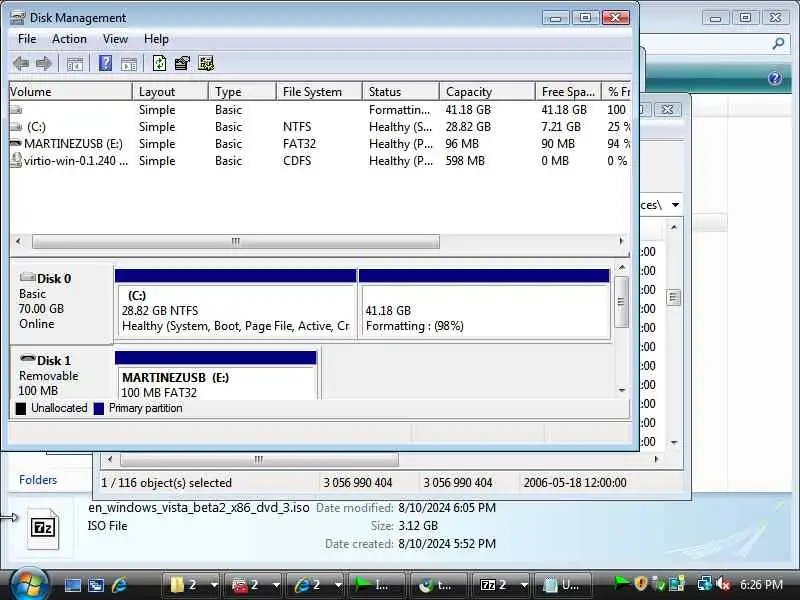Viewport: 800px width, 600px height.
Task: Click the 41.18 GB capacity cell of formatting volume
Action: pyautogui.click(x=468, y=110)
